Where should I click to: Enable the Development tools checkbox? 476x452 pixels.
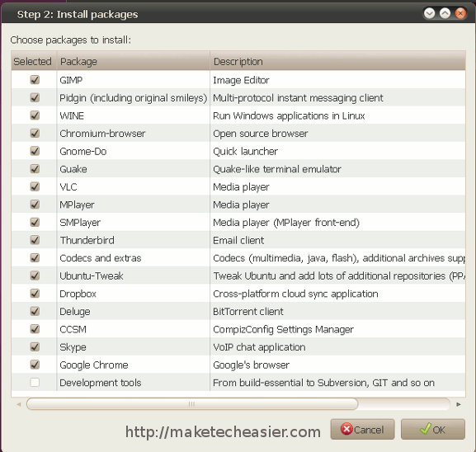tap(35, 383)
